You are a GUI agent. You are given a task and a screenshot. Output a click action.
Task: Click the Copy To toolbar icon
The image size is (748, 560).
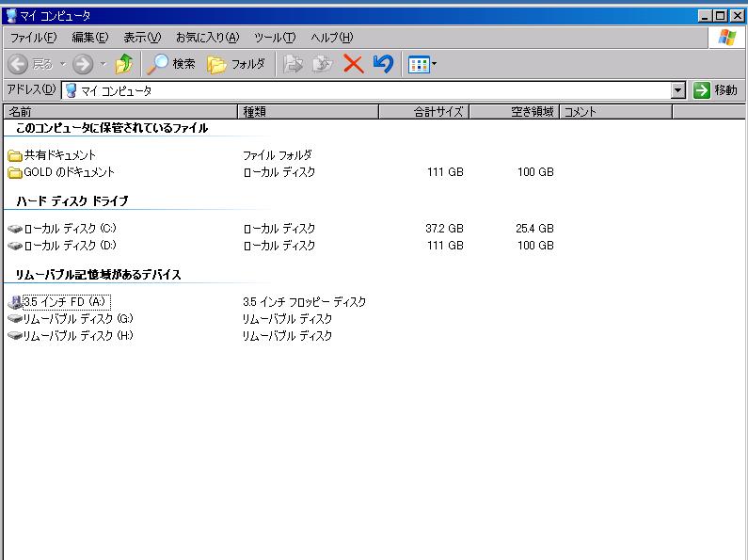point(323,64)
